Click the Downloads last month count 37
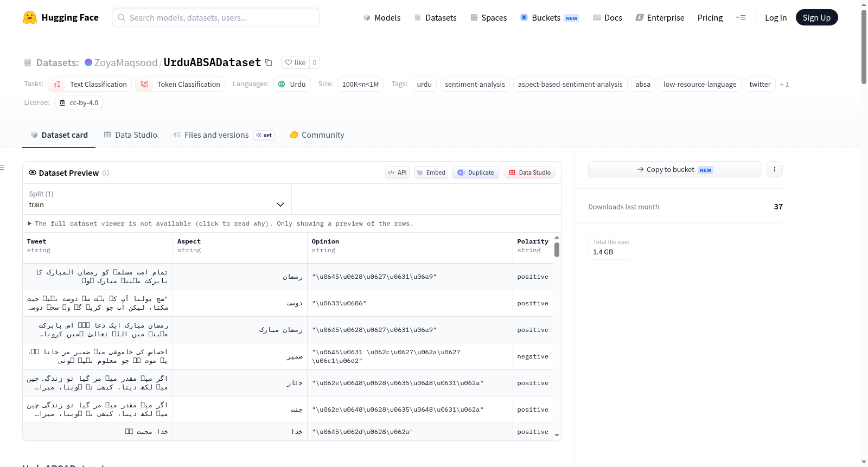The image size is (868, 467). coord(778,207)
